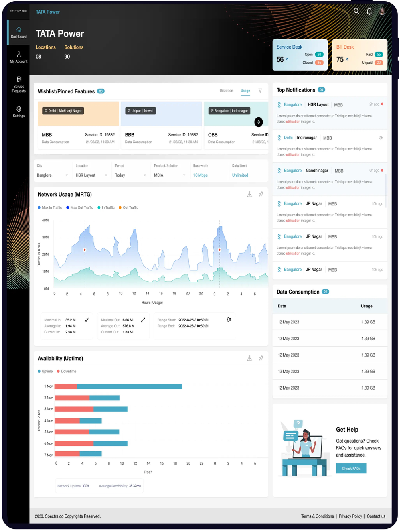Click Unpaid count badge 20 in Bill Desk
The width and height of the screenshot is (399, 532).
(x=379, y=63)
